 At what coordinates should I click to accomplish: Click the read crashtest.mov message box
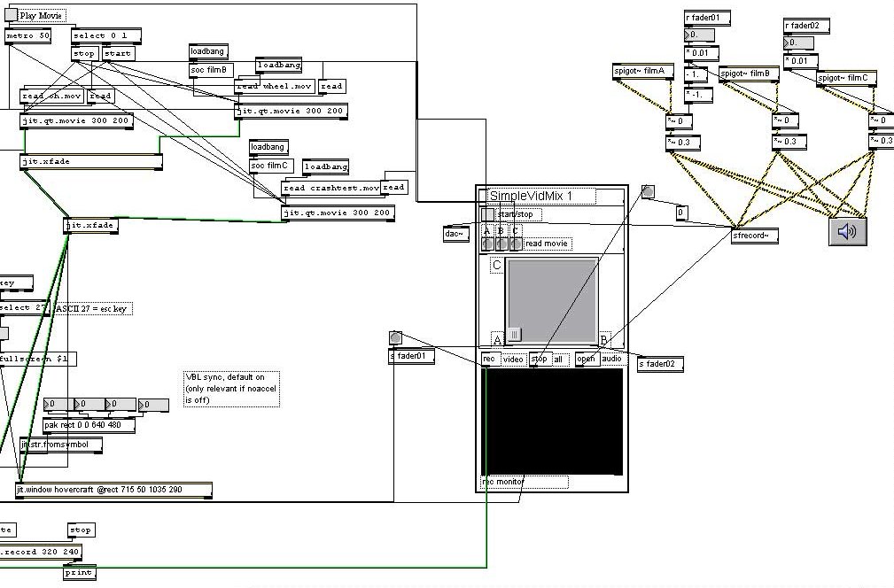330,188
